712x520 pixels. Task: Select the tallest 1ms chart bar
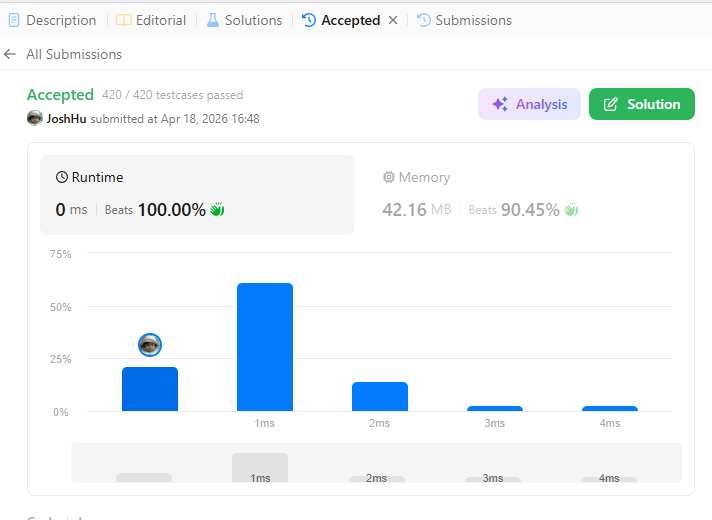[265, 347]
